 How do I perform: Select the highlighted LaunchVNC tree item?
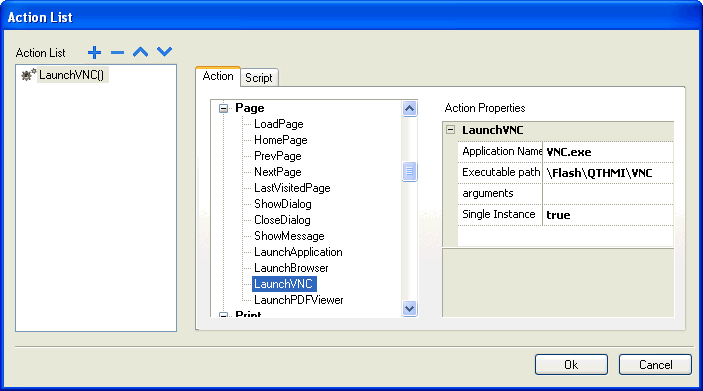[x=284, y=284]
